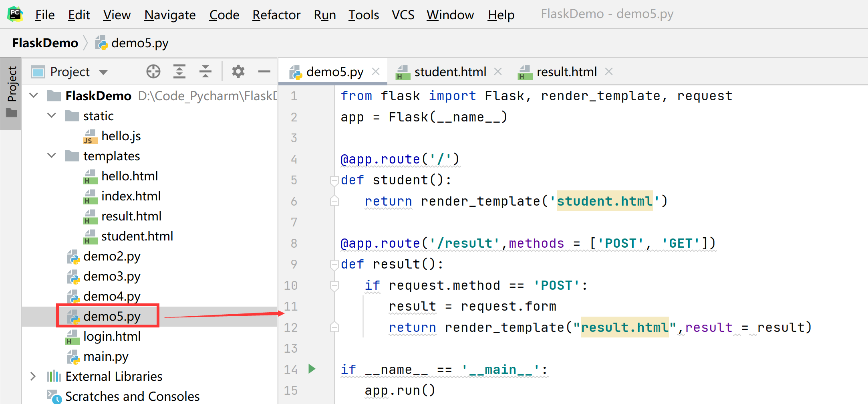The image size is (868, 404).
Task: Click FlaskDemo breadcrumb in navigation bar
Action: [45, 43]
